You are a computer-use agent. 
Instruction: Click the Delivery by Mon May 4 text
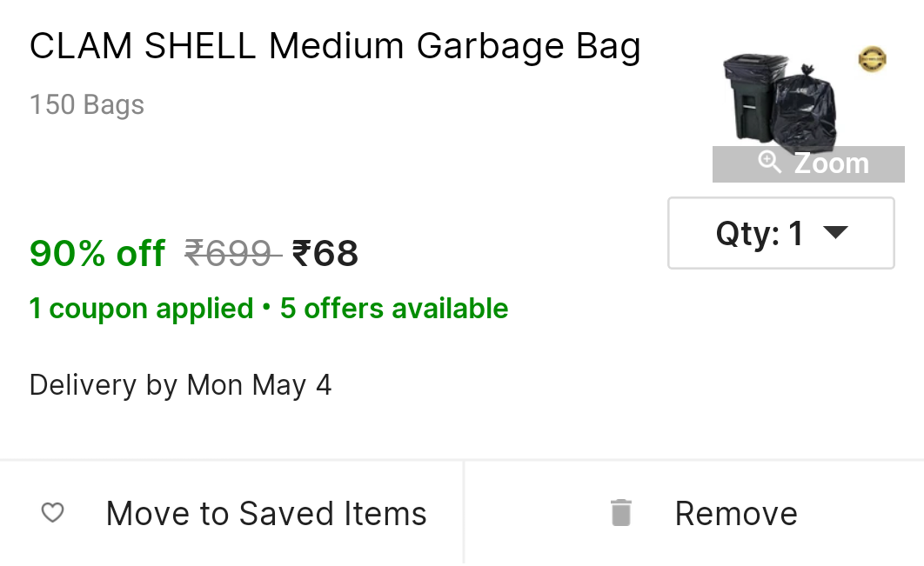180,385
